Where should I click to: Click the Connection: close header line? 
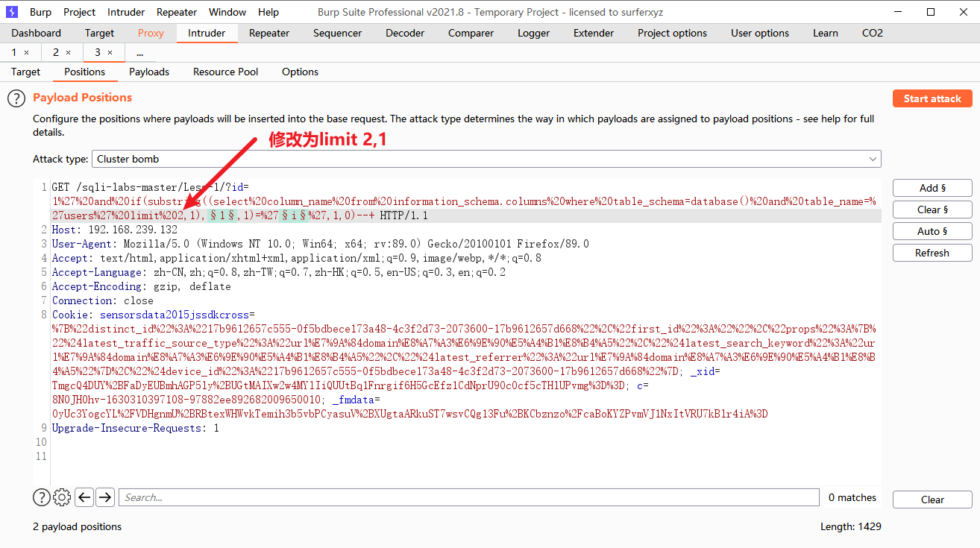(102, 300)
